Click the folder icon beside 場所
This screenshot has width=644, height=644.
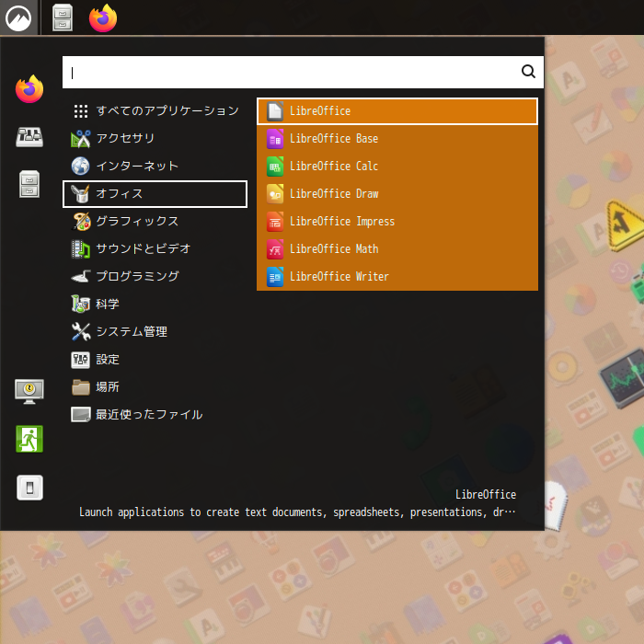tap(81, 387)
